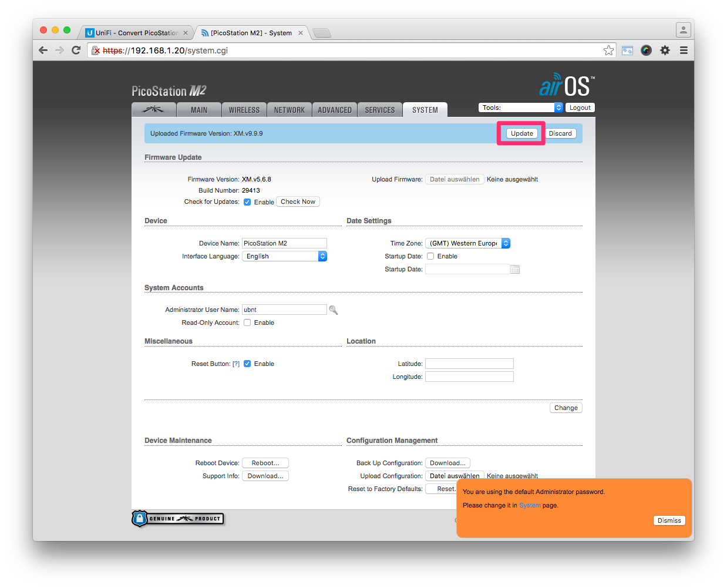Select the SYSTEM tab
Screen dimensions: 727x588
tap(425, 110)
